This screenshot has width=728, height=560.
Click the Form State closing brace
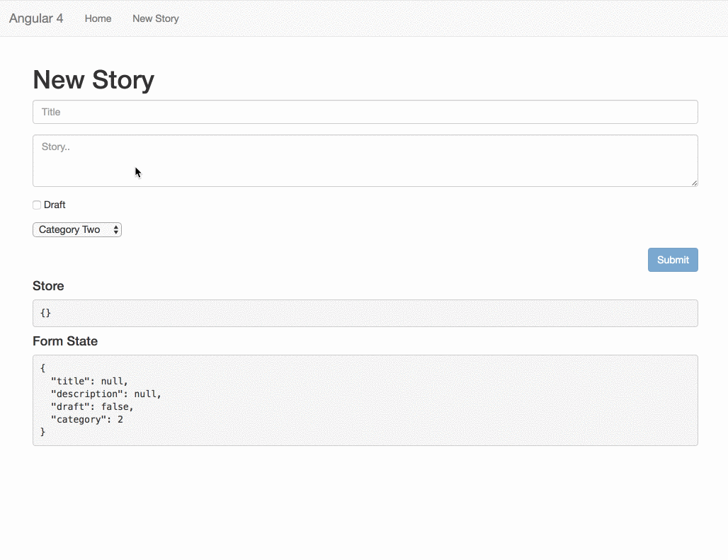[x=42, y=432]
